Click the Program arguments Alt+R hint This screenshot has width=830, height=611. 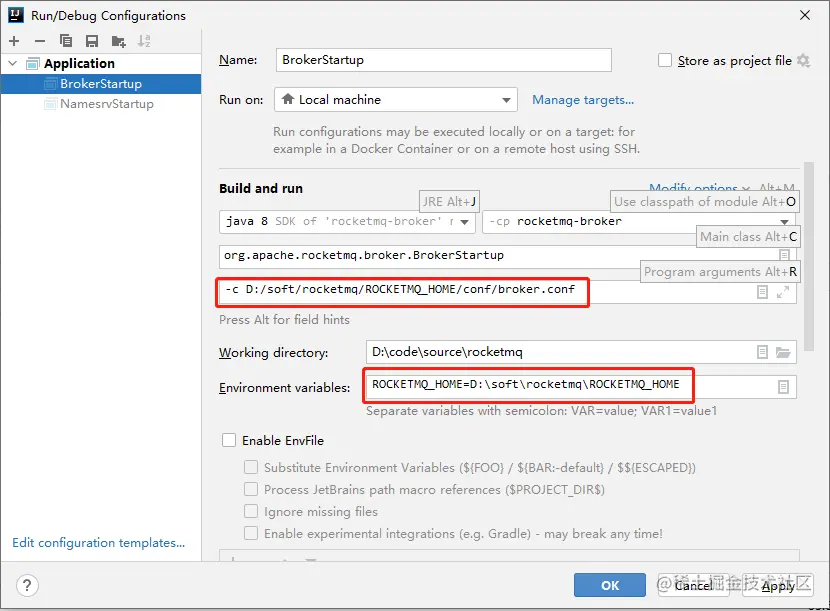(720, 272)
